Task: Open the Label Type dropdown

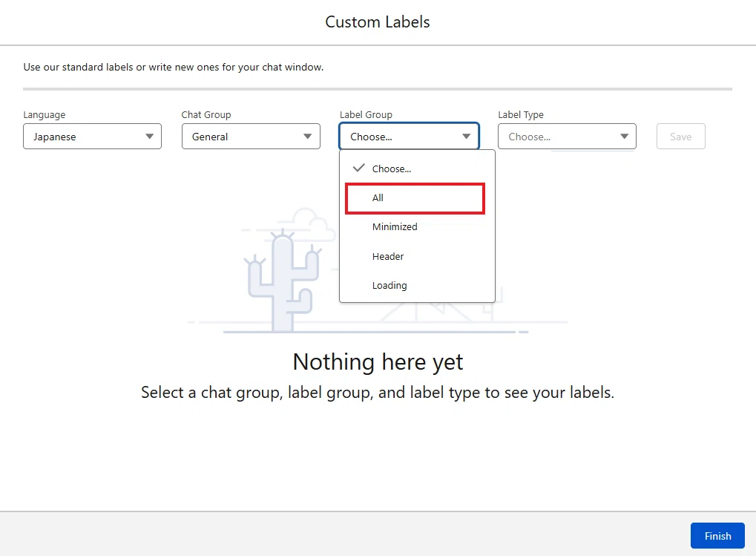Action: click(567, 137)
